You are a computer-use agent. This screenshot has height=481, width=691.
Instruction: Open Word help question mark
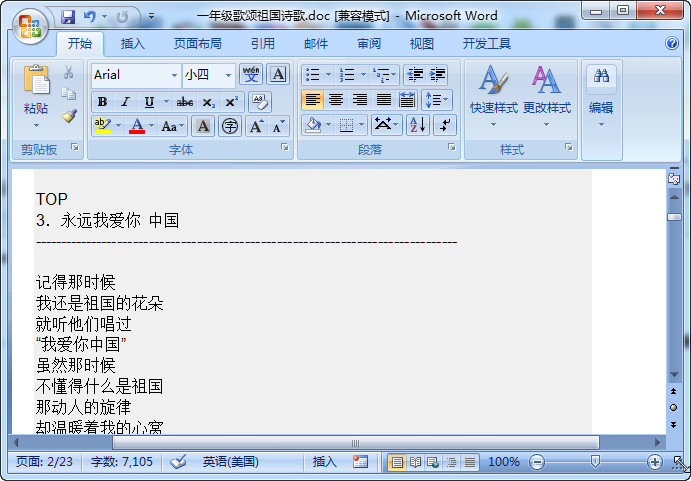pyautogui.click(x=672, y=43)
